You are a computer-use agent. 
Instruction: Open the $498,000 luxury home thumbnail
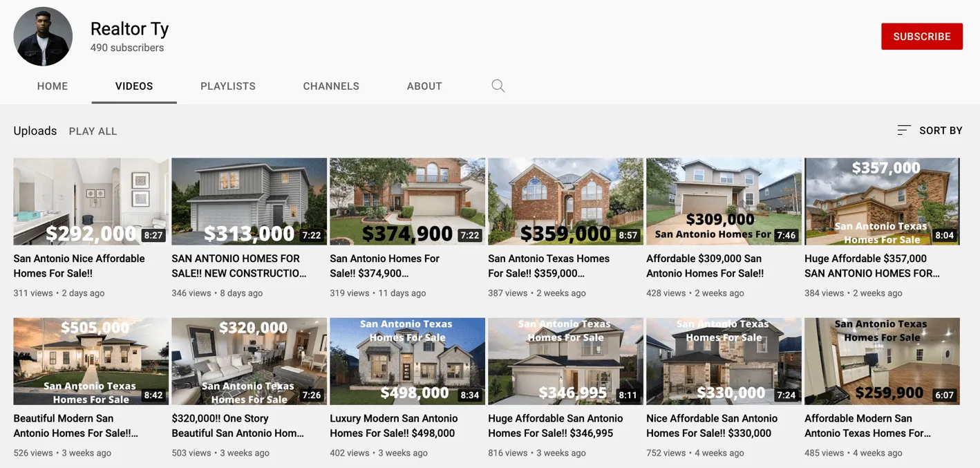(407, 361)
